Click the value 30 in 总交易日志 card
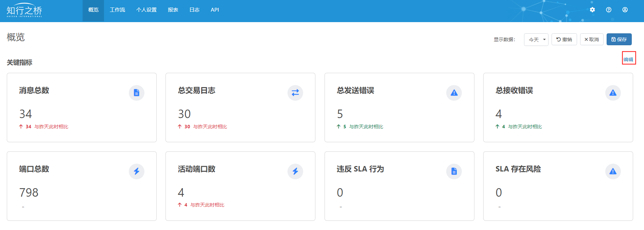This screenshot has width=644, height=230. pos(185,114)
